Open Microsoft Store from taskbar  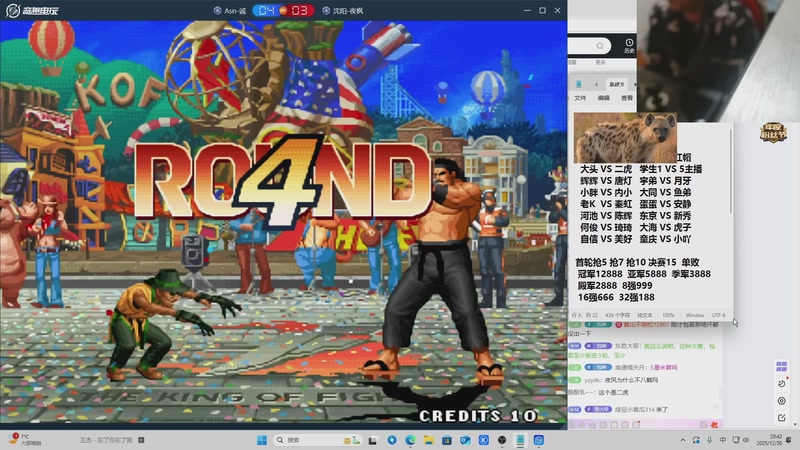(x=447, y=440)
